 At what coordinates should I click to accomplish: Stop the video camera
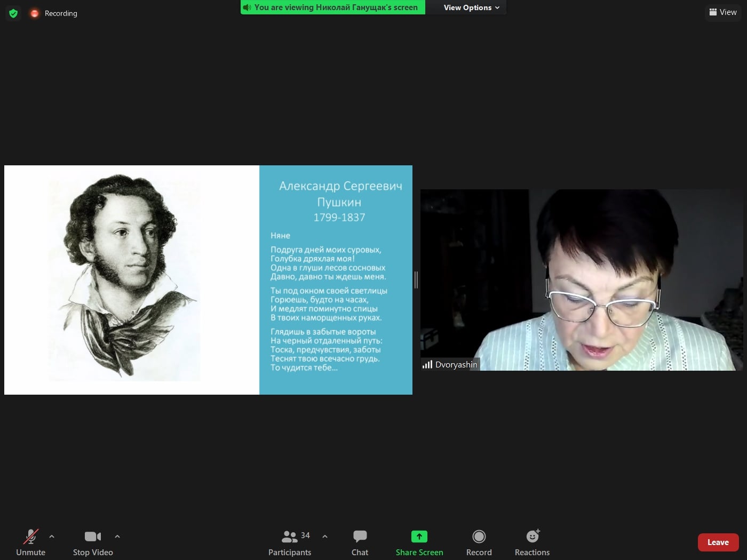click(93, 542)
